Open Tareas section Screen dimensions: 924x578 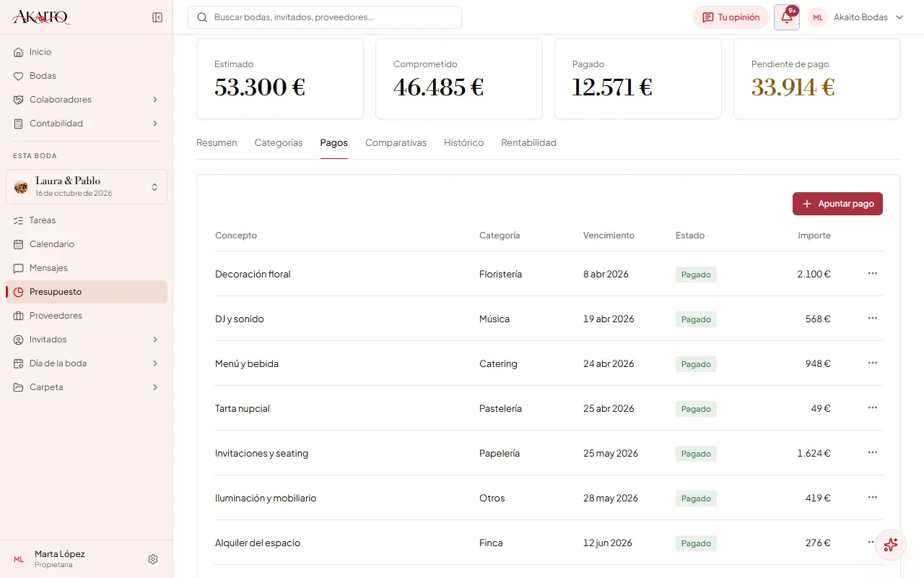[87, 220]
